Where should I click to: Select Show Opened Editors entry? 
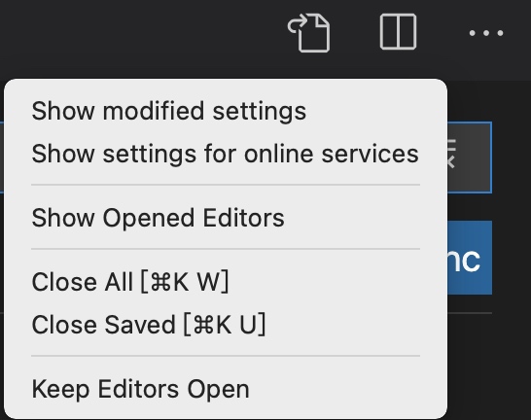[x=158, y=218]
